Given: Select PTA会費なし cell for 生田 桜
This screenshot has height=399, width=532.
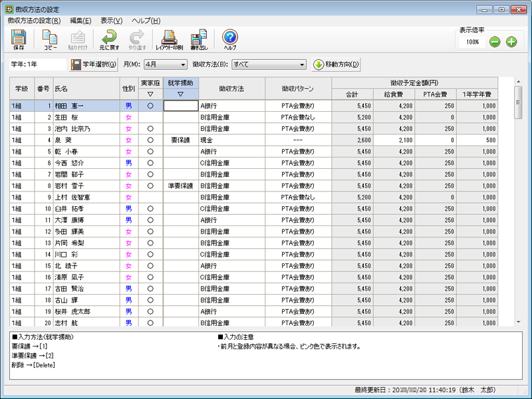Looking at the screenshot, I should point(298,118).
